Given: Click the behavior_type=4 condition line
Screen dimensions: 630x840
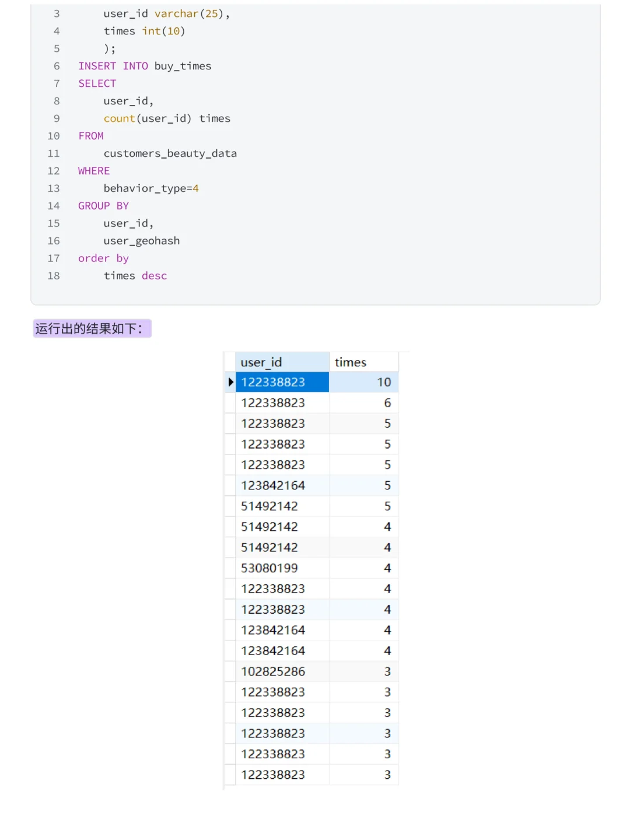Looking at the screenshot, I should pos(151,188).
